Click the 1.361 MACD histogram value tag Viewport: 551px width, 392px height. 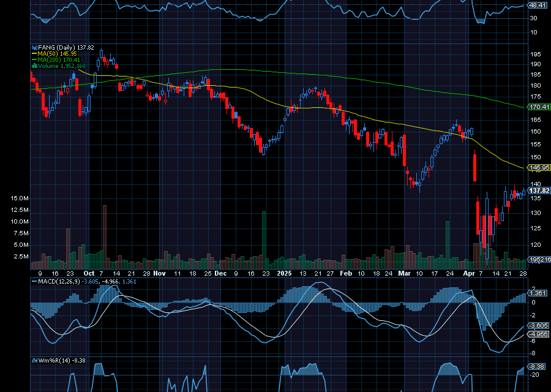(537, 293)
